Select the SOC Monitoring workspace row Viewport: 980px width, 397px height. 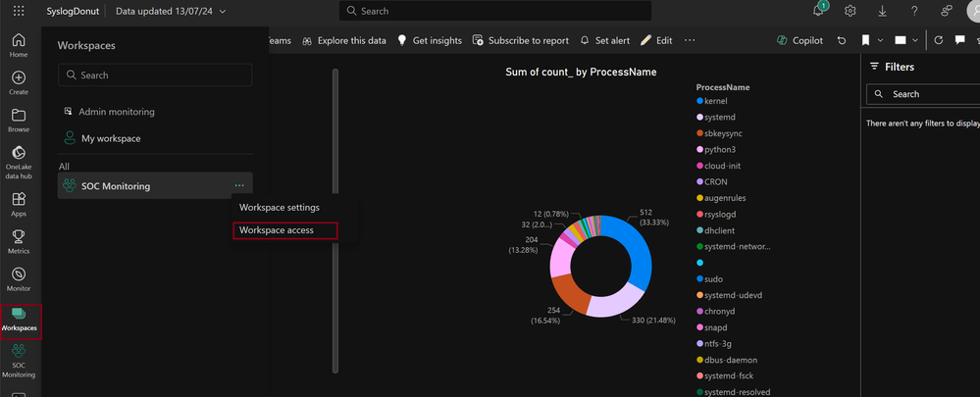pos(155,186)
